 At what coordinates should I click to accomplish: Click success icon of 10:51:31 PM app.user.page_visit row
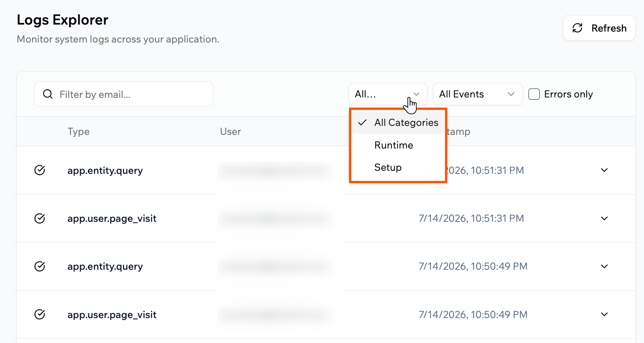40,218
